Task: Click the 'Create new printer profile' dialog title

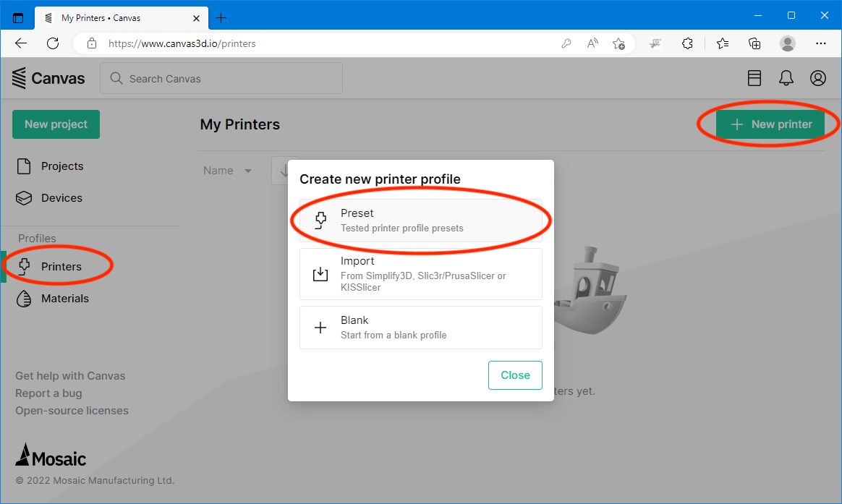Action: 380,179
